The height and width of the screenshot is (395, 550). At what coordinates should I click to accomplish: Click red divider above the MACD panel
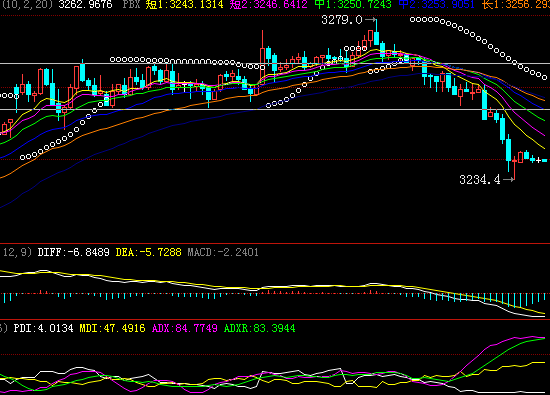point(275,243)
